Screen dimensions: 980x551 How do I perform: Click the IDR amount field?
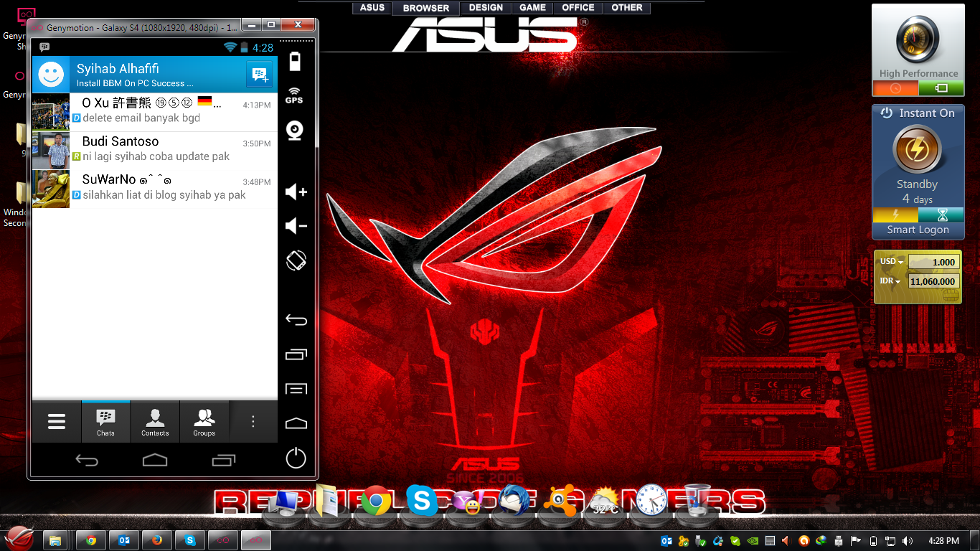point(934,282)
